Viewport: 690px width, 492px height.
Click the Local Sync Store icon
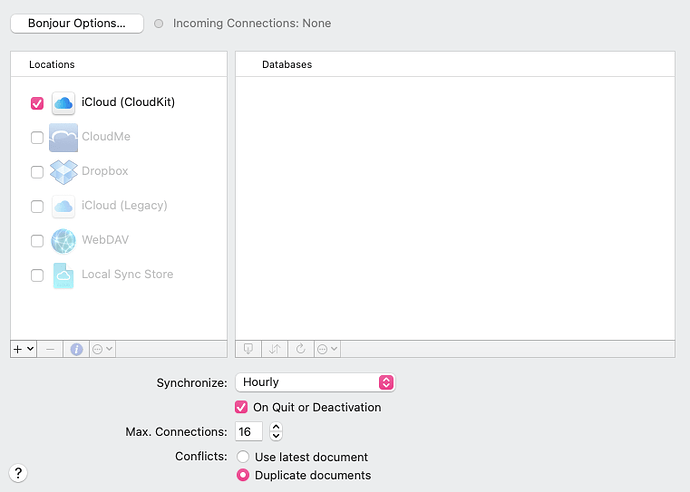coord(64,275)
